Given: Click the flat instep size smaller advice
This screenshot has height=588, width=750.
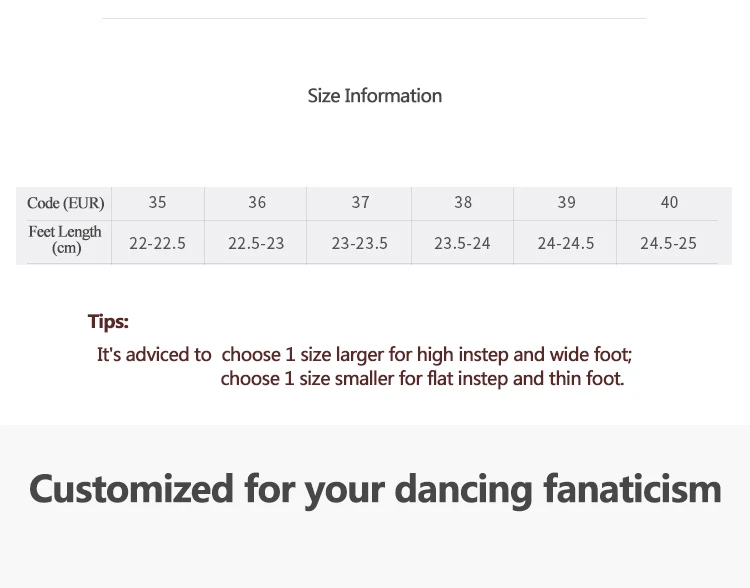Looking at the screenshot, I should [x=422, y=379].
